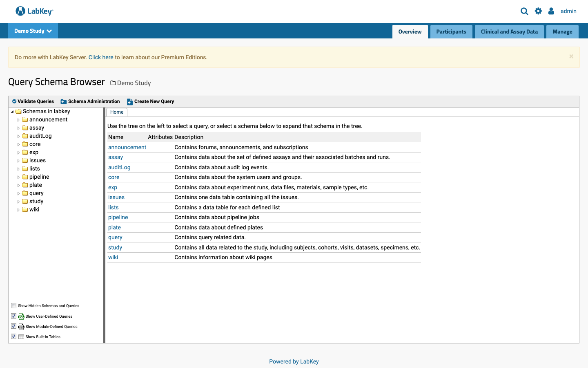Expand the core schema node arrow

coord(18,144)
